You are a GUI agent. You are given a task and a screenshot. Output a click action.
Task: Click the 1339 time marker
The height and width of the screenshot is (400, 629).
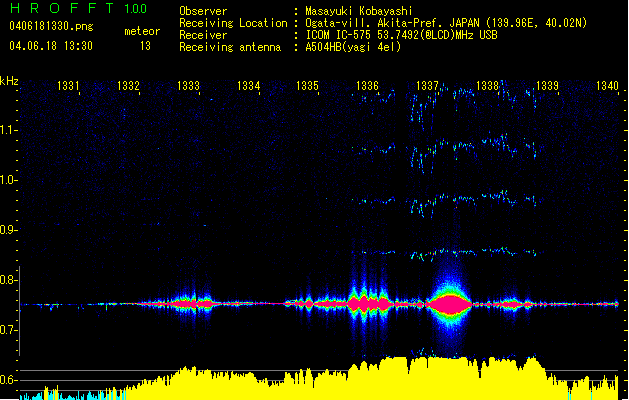[x=547, y=86]
